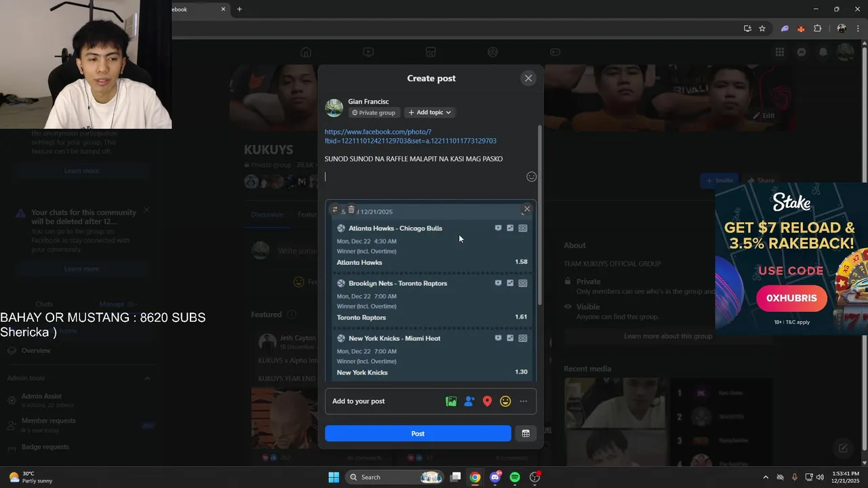Open the Facebook photo link in the post
The width and height of the screenshot is (868, 488).
pyautogui.click(x=410, y=136)
